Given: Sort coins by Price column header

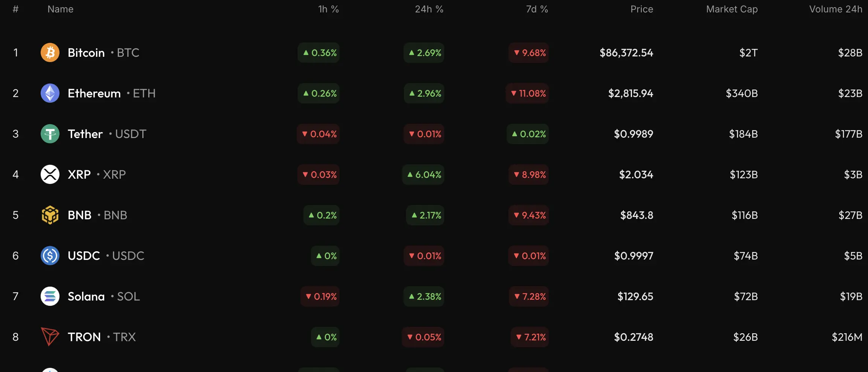Looking at the screenshot, I should 642,9.
